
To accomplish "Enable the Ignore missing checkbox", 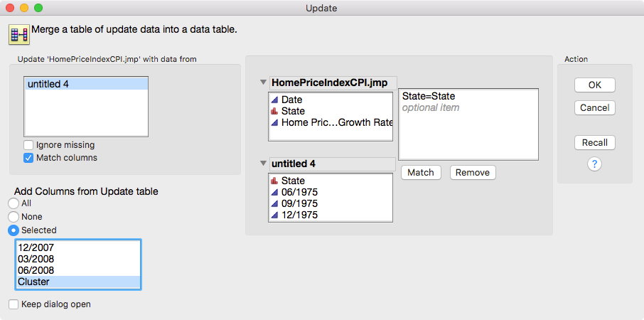I will pos(28,145).
